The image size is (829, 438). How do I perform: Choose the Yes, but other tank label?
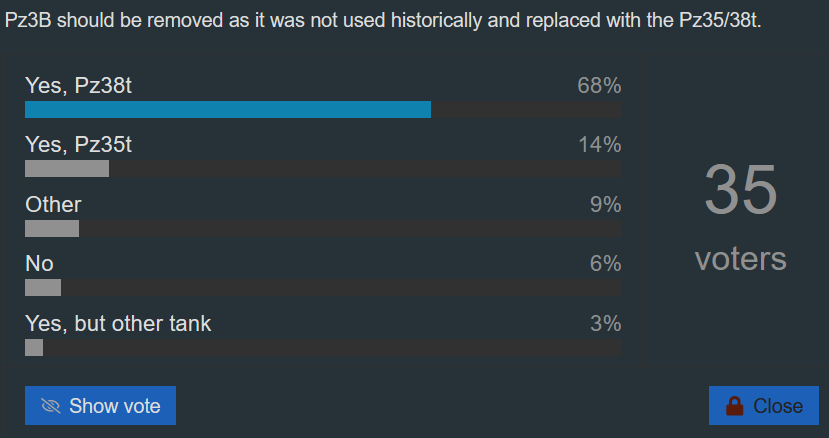[118, 324]
